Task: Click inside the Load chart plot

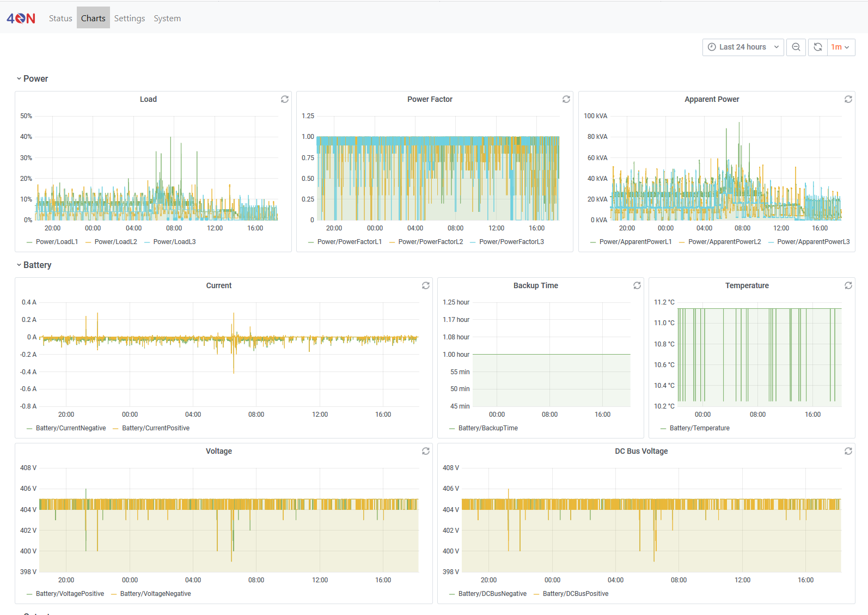Action: [x=157, y=168]
